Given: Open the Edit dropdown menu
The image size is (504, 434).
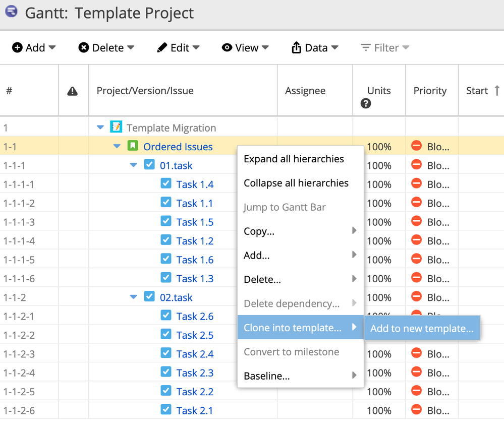Looking at the screenshot, I should (x=179, y=47).
